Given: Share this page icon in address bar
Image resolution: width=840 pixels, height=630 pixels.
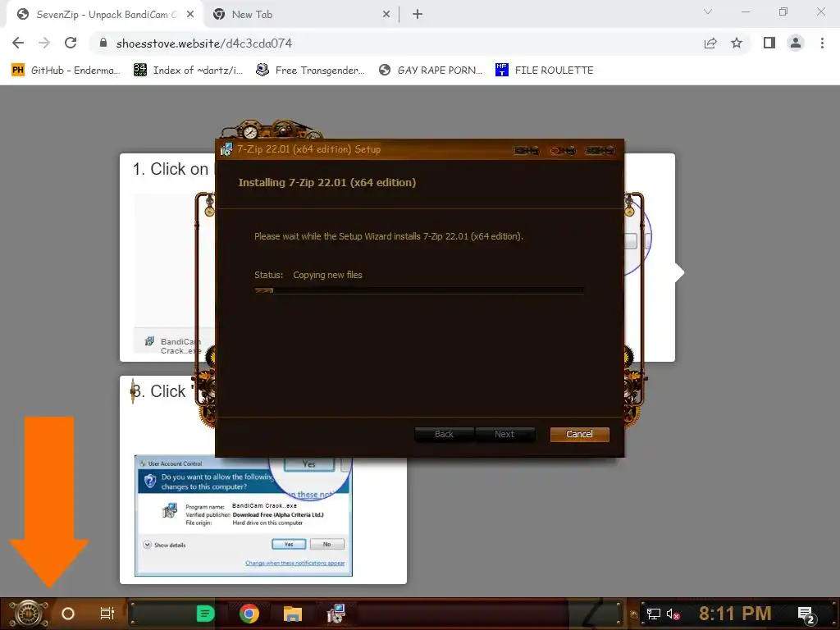Looking at the screenshot, I should click(x=710, y=43).
